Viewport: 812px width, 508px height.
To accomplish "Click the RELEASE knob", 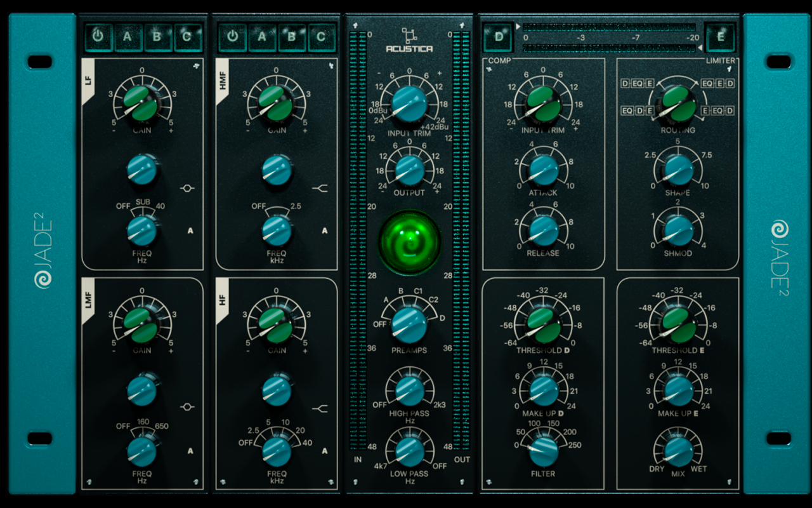I will tap(544, 230).
